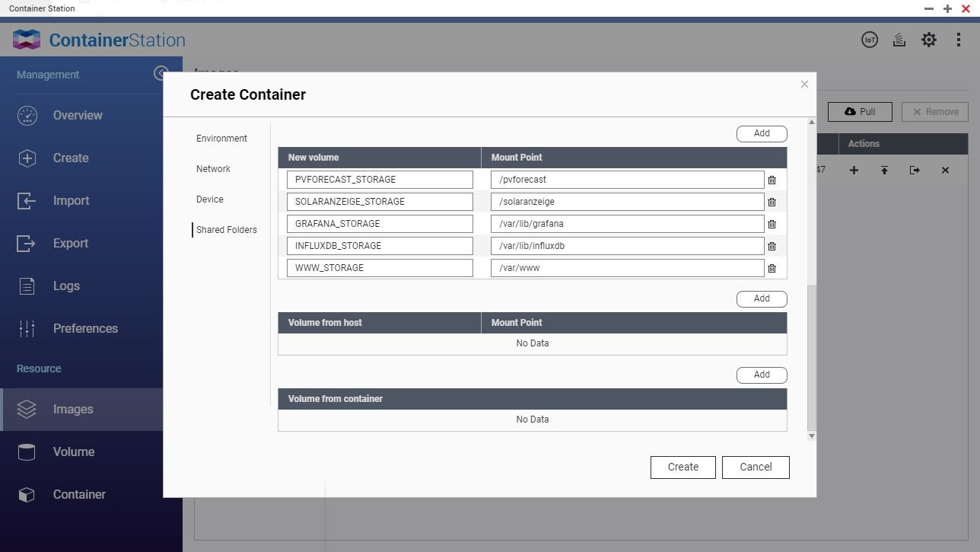Screen dimensions: 980x552
Task: Add a new volume entry
Action: coord(761,133)
